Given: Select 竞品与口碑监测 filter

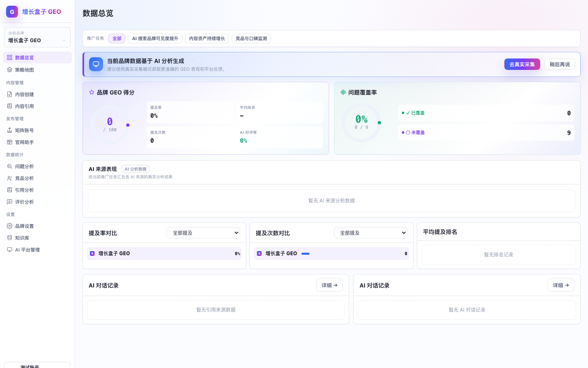Looking at the screenshot, I should click(251, 38).
